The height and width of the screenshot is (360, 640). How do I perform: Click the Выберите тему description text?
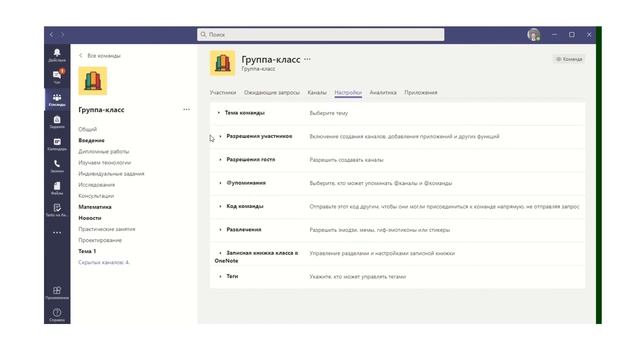[329, 113]
